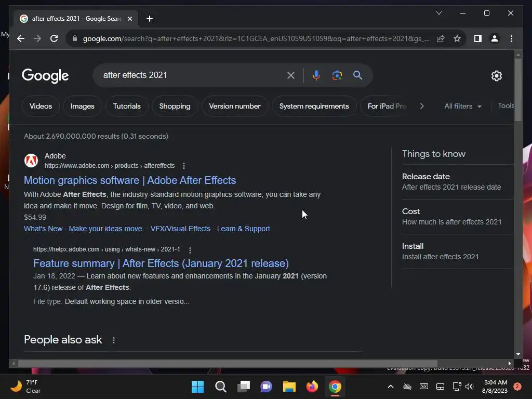Screen dimensions: 532x399
Task: Click the forward navigation arrow
Action: pos(37,38)
